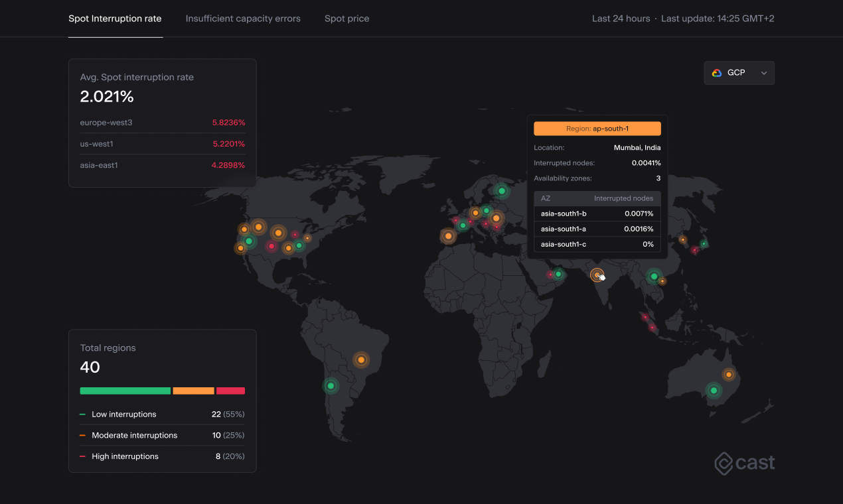
Task: Click the Last update: 14:25 GMT+2 text
Action: click(718, 19)
